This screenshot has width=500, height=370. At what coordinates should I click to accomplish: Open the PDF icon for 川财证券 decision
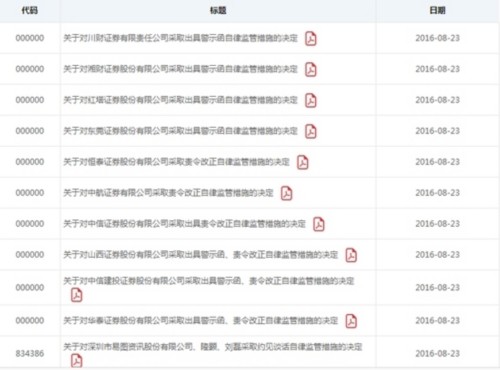tap(311, 38)
